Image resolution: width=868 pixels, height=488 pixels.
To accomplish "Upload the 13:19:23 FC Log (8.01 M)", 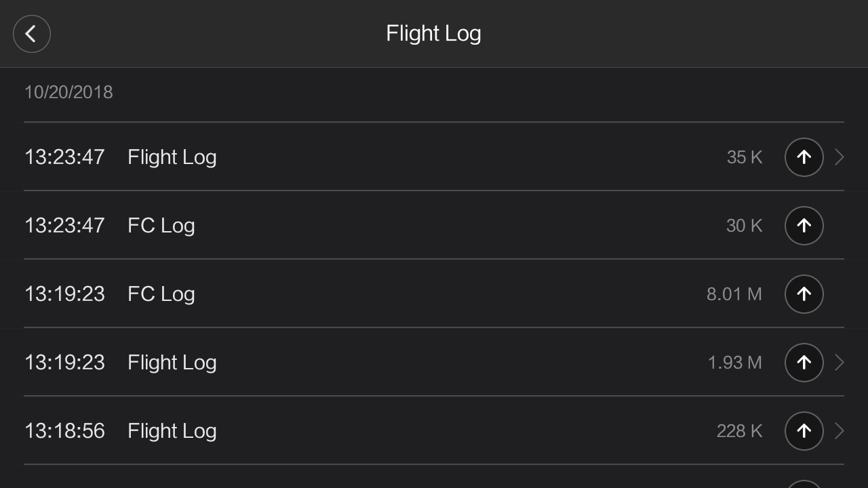I will (x=804, y=294).
